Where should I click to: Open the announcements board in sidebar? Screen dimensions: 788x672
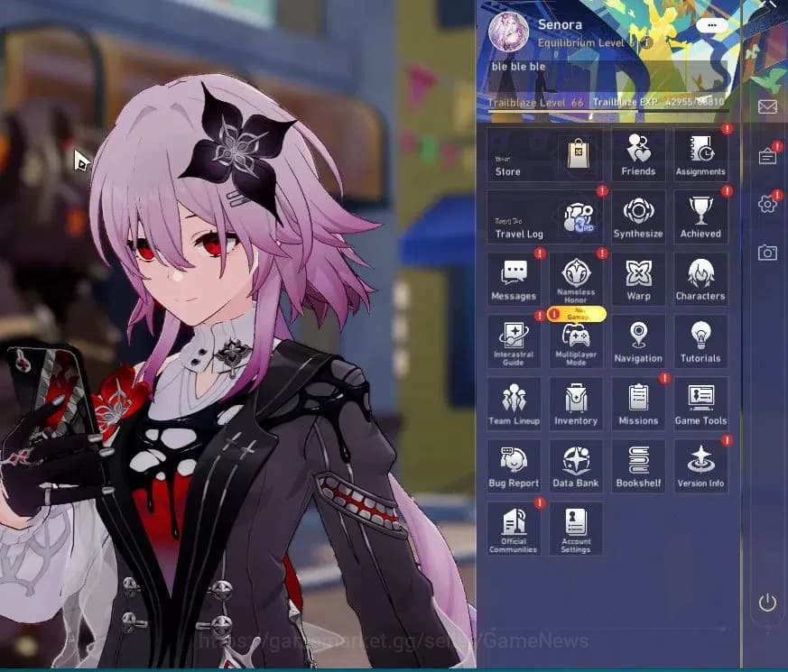pos(767,156)
